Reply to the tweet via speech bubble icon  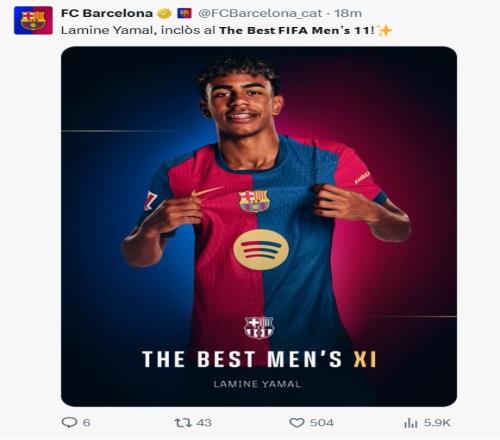tap(69, 422)
